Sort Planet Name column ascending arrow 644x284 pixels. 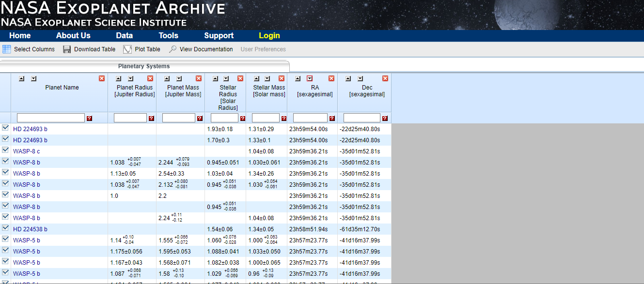point(22,78)
